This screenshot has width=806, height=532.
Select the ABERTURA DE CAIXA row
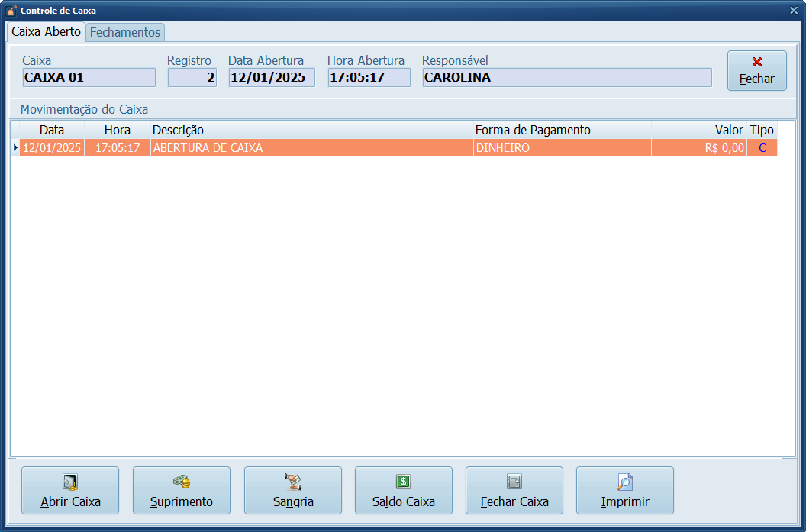pyautogui.click(x=305, y=148)
